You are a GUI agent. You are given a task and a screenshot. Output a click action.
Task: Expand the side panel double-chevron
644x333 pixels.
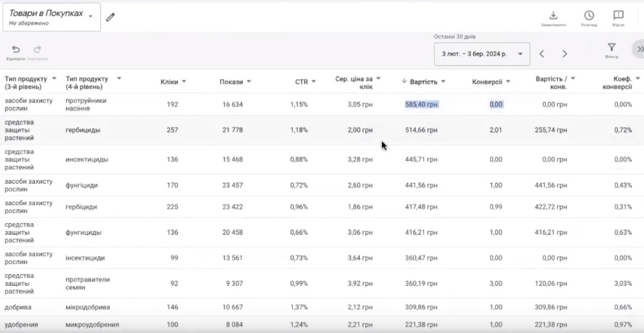(x=639, y=49)
